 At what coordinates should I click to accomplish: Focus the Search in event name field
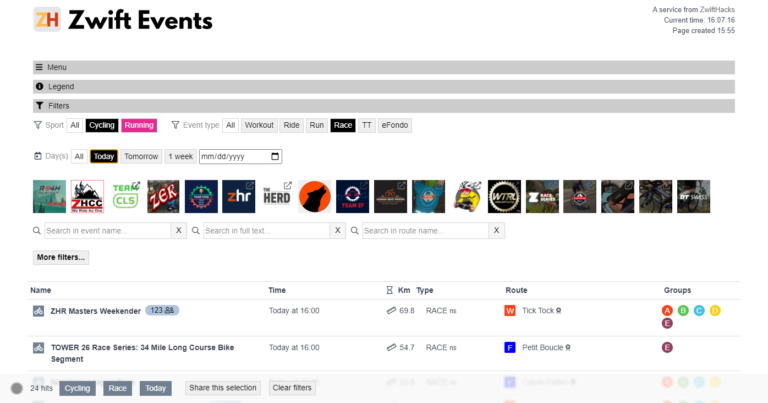point(107,231)
